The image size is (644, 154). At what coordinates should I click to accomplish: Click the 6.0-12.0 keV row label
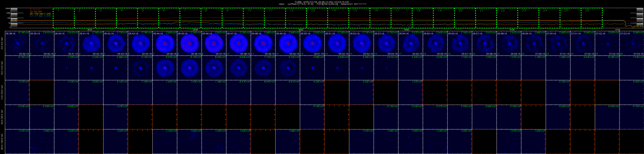[x=2, y=68]
